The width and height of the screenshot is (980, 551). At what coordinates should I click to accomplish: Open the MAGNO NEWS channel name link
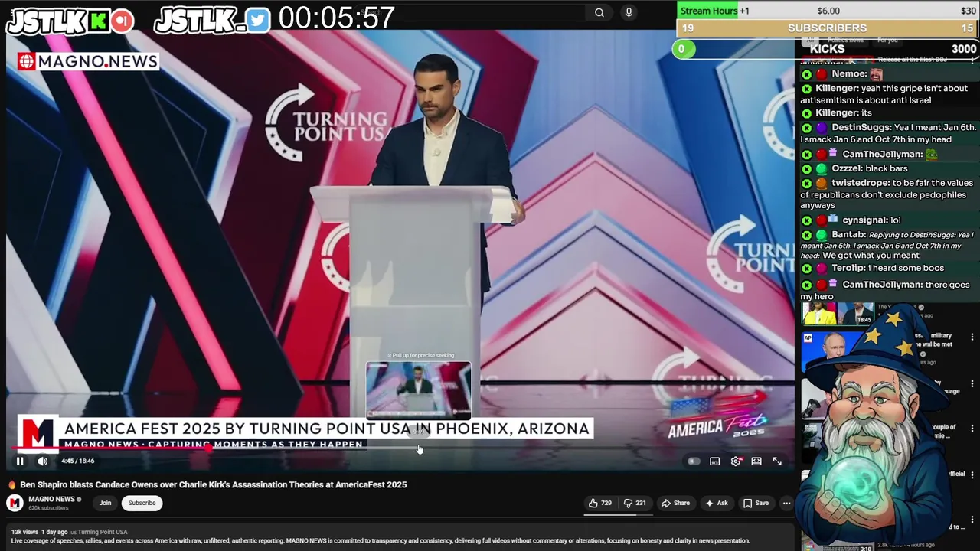click(51, 499)
